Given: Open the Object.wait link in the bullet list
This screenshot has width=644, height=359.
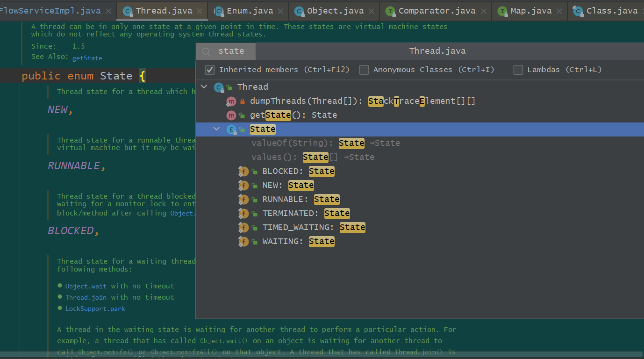Looking at the screenshot, I should pyautogui.click(x=86, y=286).
